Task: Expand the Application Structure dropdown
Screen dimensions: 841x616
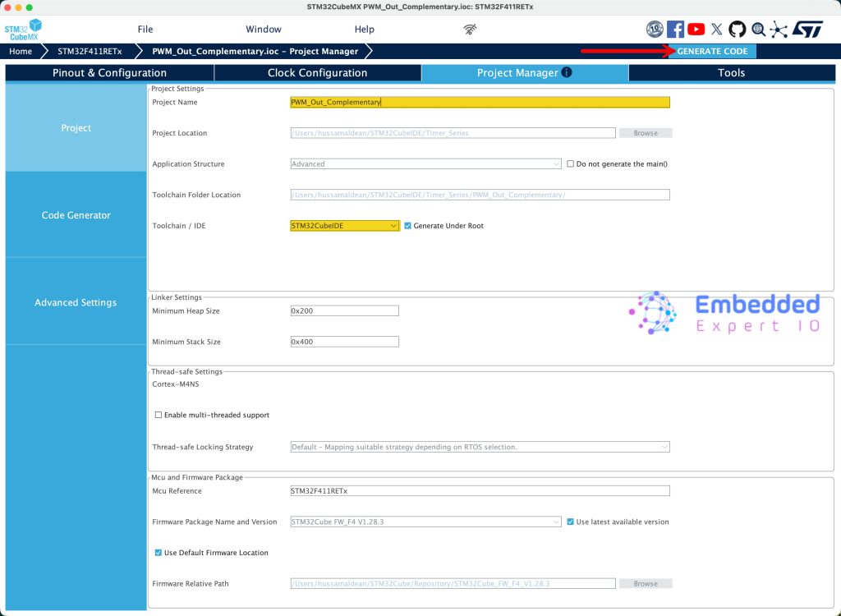Action: 425,164
